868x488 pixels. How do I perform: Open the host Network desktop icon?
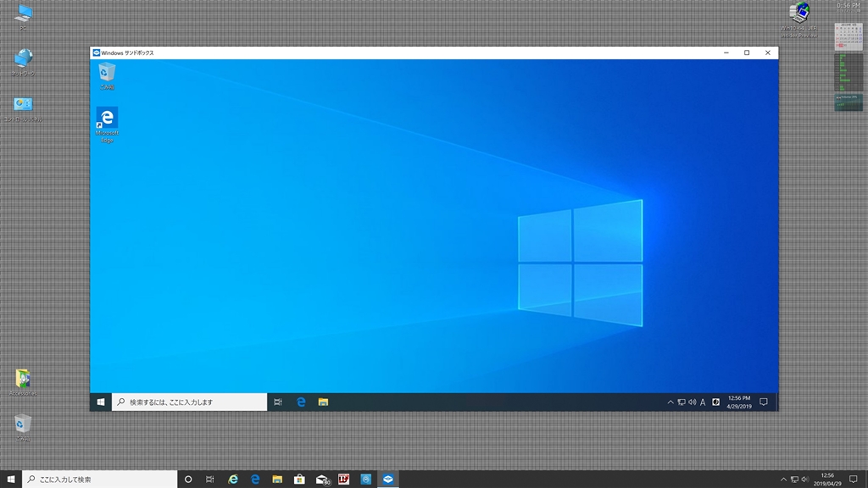click(x=23, y=62)
